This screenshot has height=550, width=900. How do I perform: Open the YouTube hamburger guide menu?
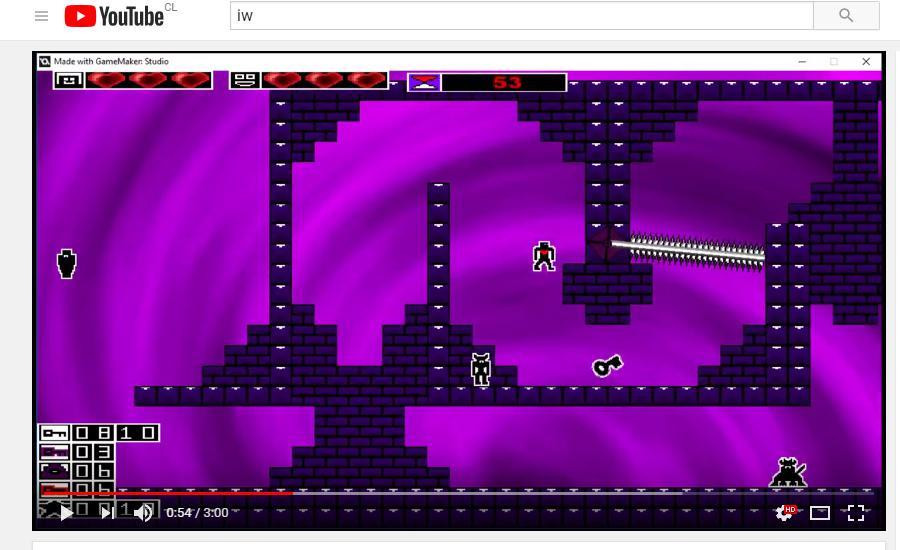coord(41,16)
